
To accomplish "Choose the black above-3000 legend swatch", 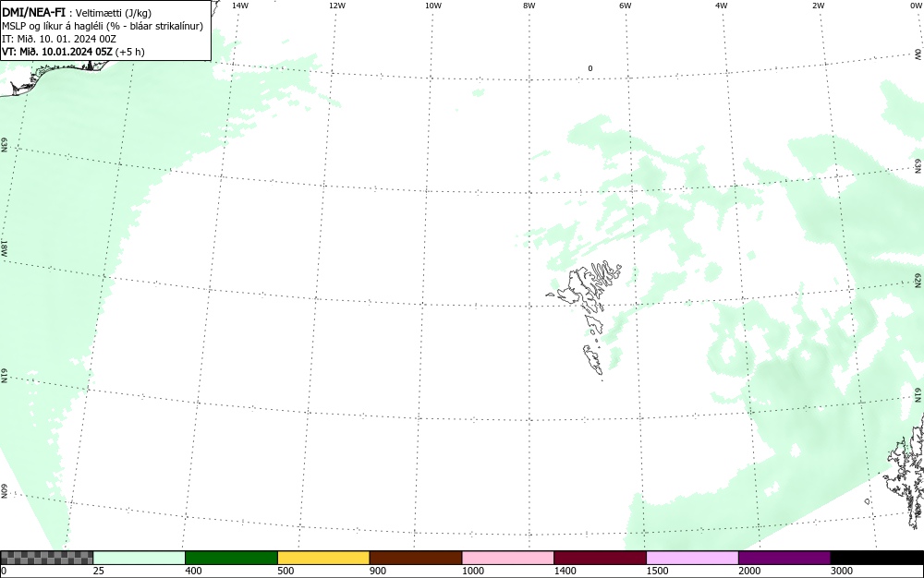I will click(877, 558).
